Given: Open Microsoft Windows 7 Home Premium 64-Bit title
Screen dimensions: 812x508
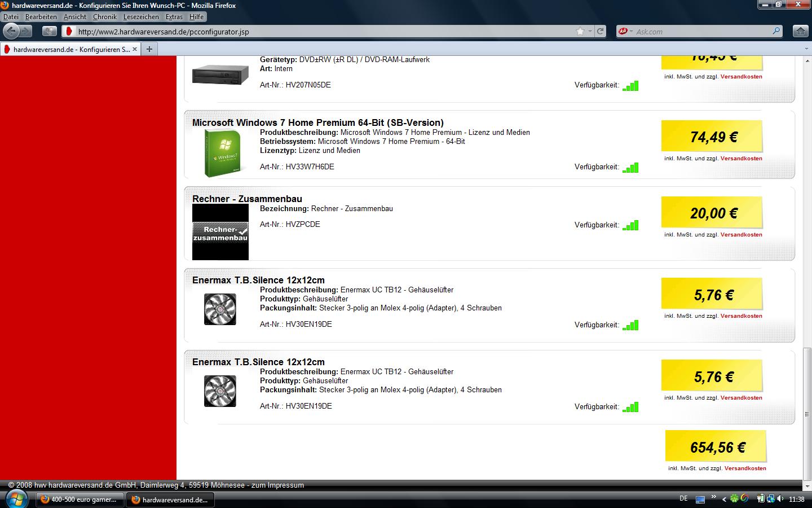Looking at the screenshot, I should tap(318, 122).
